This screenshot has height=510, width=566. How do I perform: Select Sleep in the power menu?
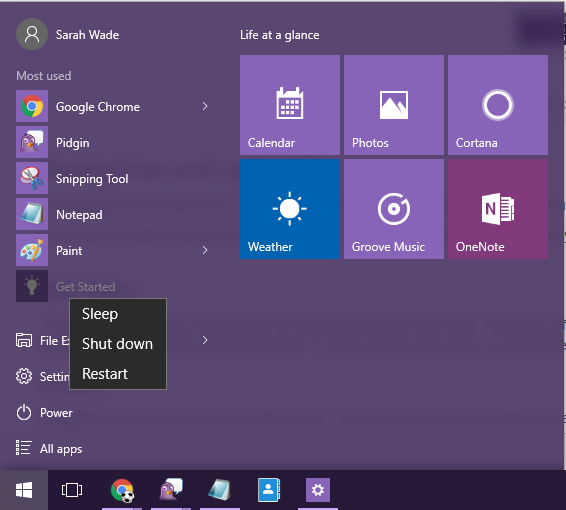pyautogui.click(x=118, y=314)
